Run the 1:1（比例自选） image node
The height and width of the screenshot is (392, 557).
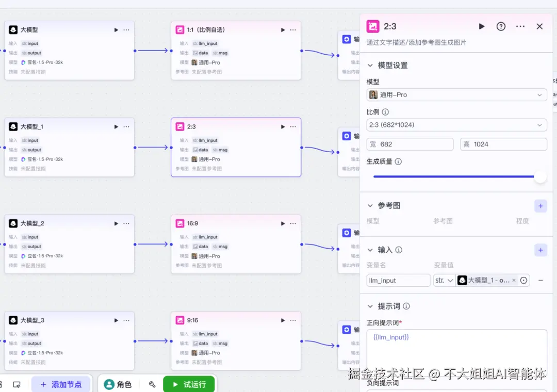click(283, 30)
